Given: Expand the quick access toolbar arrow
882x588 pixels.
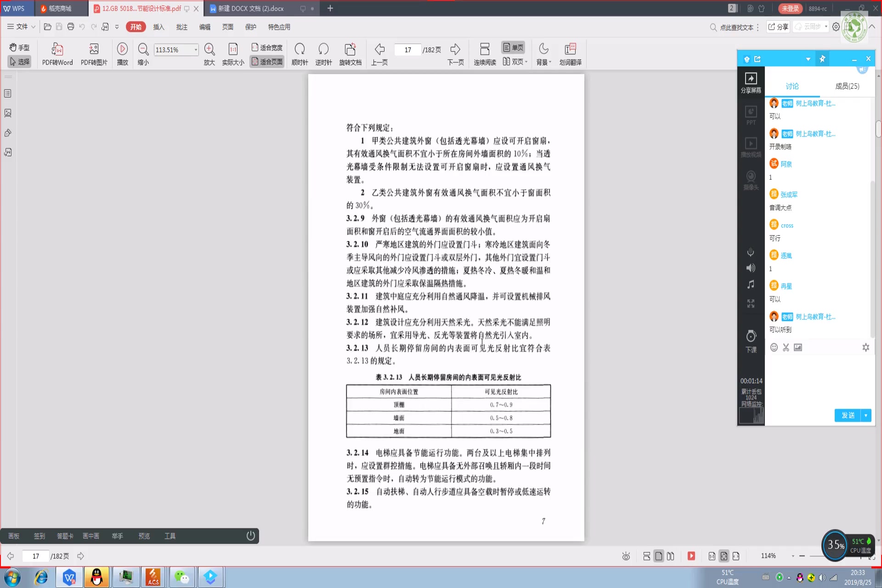Looking at the screenshot, I should 117,27.
